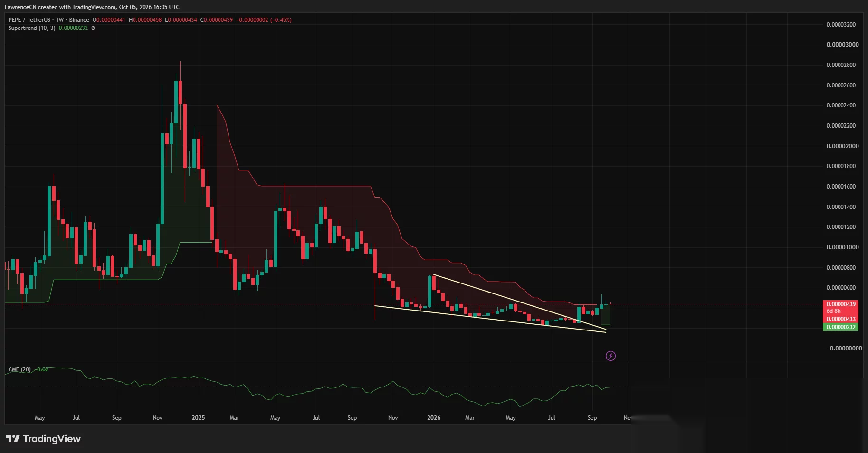This screenshot has width=868, height=453.
Task: Click the 0.00002800 price axis label
Action: click(x=841, y=65)
